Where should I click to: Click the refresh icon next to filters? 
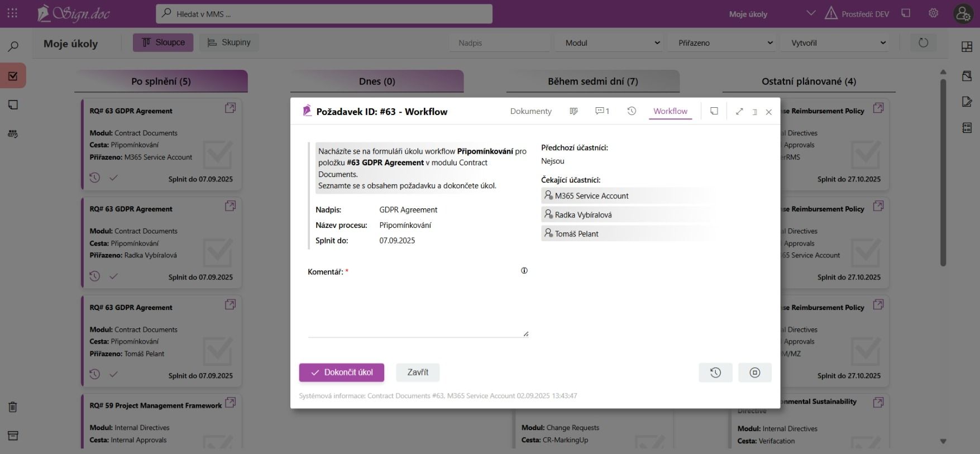click(x=923, y=42)
